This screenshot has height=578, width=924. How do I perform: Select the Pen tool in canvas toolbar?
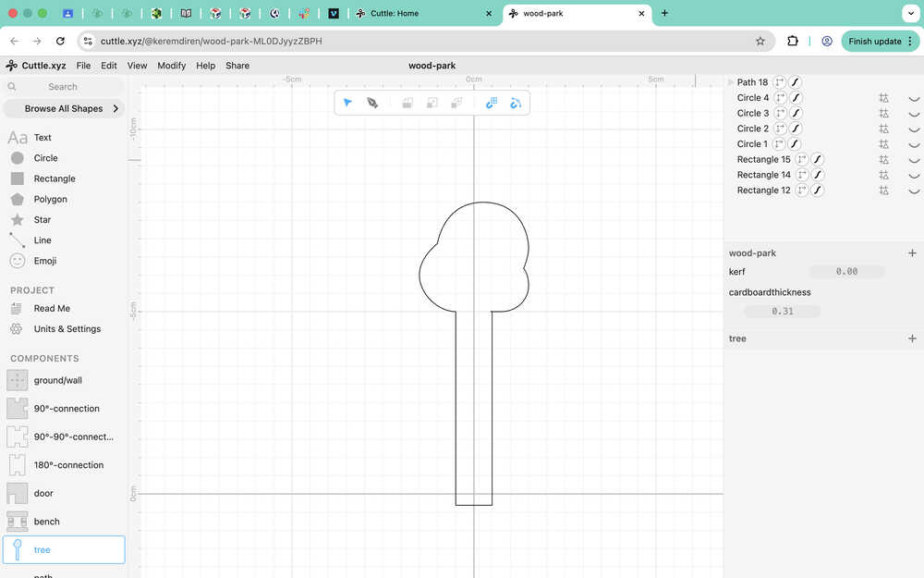tap(372, 103)
